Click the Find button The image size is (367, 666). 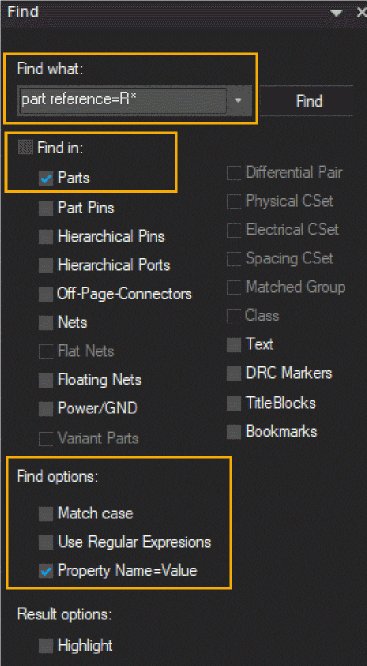coord(309,101)
